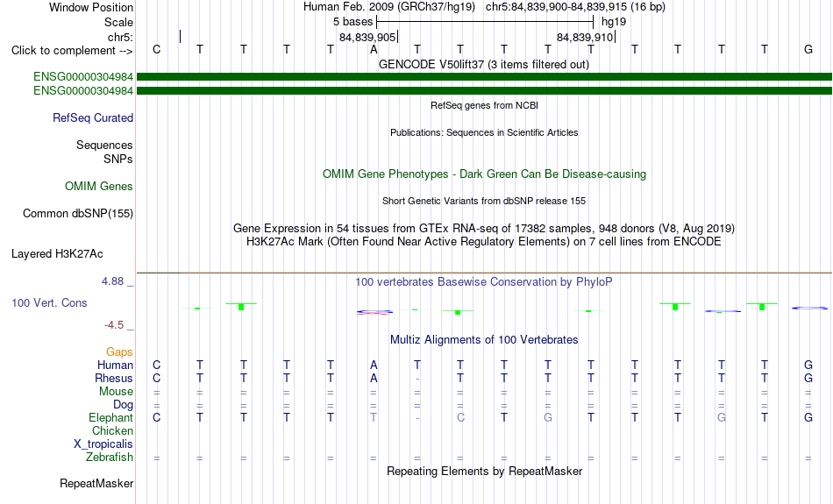Click the top green GENCODE transcript bar

pyautogui.click(x=484, y=77)
